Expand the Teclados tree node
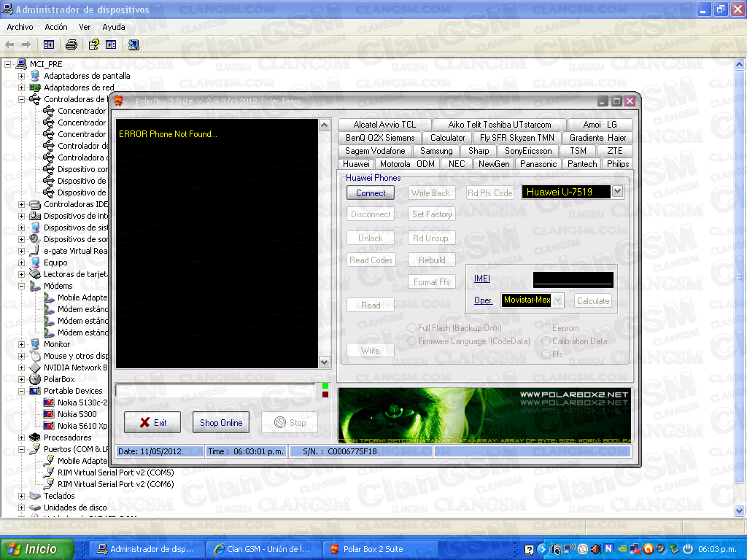The height and width of the screenshot is (560, 747). [21, 496]
